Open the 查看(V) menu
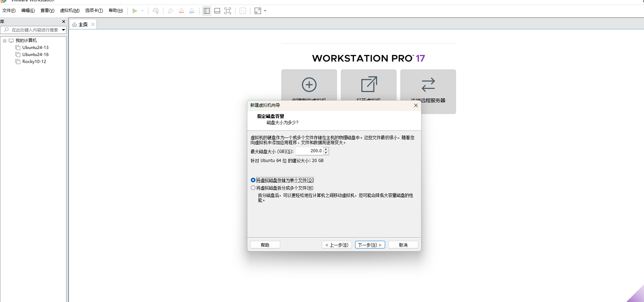644x302 pixels. (47, 10)
